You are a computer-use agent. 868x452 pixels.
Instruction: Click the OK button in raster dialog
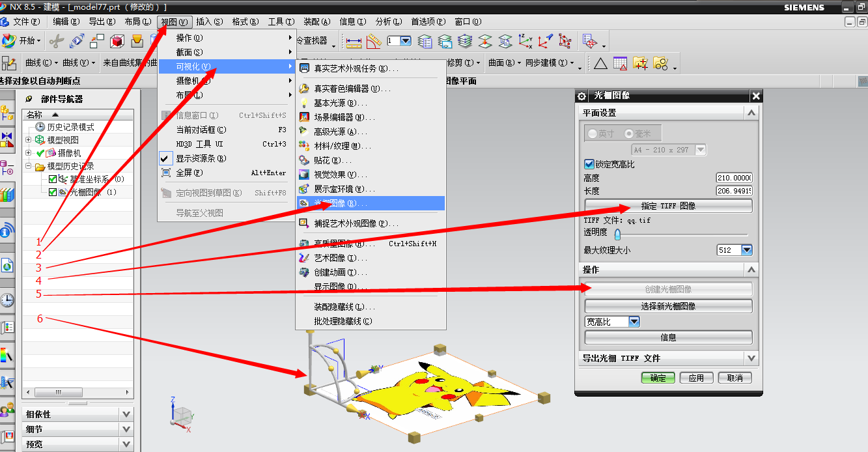point(658,378)
